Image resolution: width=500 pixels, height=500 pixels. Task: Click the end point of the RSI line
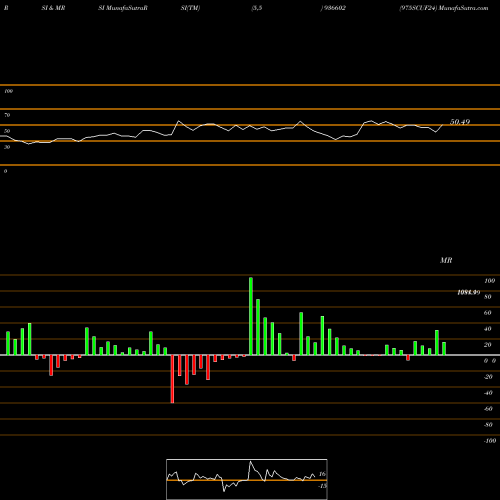click(x=443, y=125)
